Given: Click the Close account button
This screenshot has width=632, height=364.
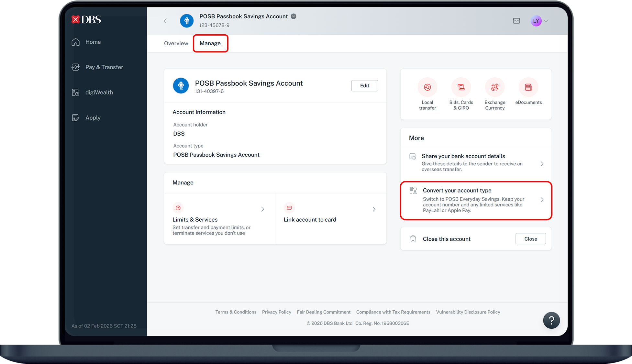Looking at the screenshot, I should [x=530, y=239].
